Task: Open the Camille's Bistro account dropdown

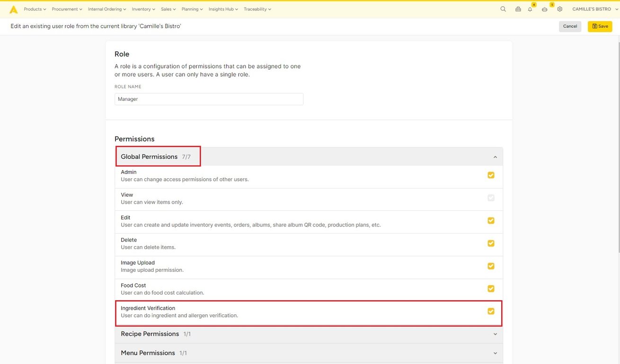Action: pyautogui.click(x=595, y=9)
